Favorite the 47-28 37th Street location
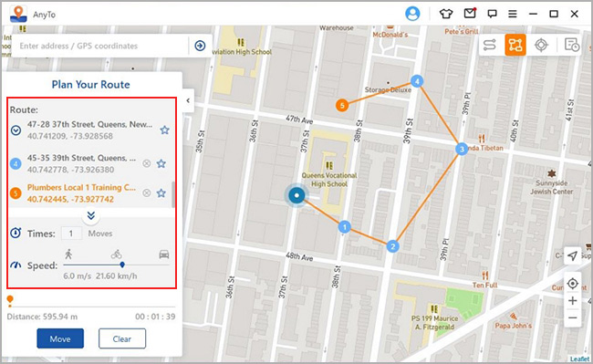The height and width of the screenshot is (364, 593). tap(164, 130)
